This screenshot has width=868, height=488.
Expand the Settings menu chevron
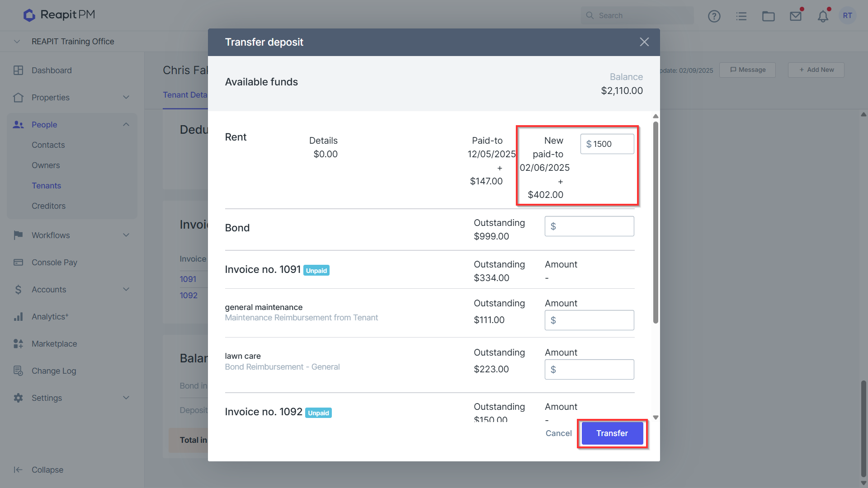coord(126,398)
